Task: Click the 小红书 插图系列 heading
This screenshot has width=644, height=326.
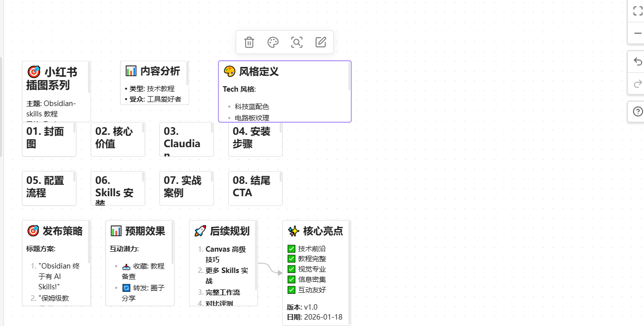Action: pos(52,78)
